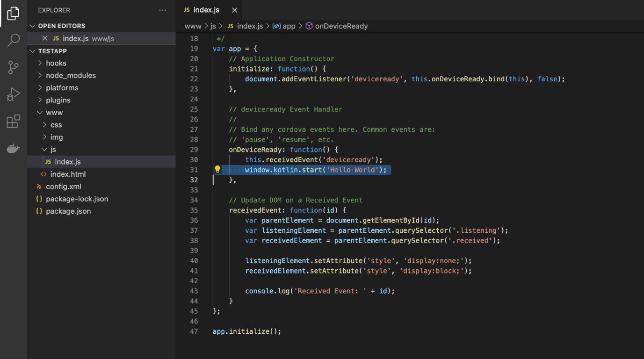Click the onDeviceReady symbol icon in the breadcrumb
The image size is (644, 359).
(x=309, y=26)
